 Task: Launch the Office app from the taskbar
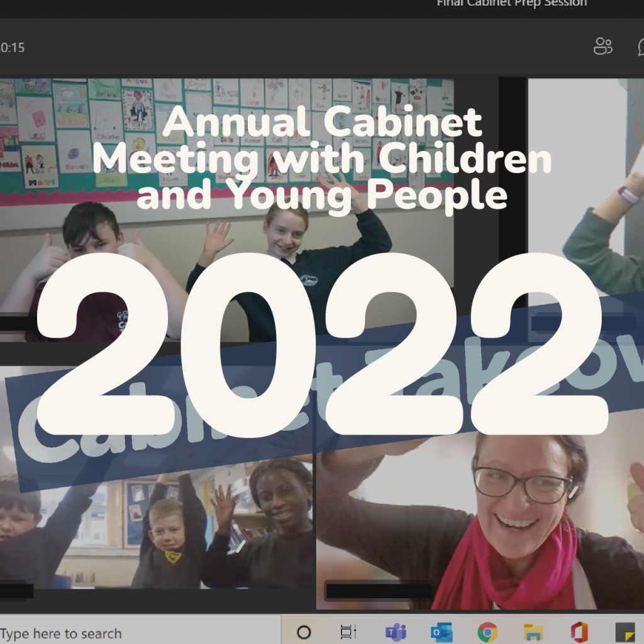point(579,632)
